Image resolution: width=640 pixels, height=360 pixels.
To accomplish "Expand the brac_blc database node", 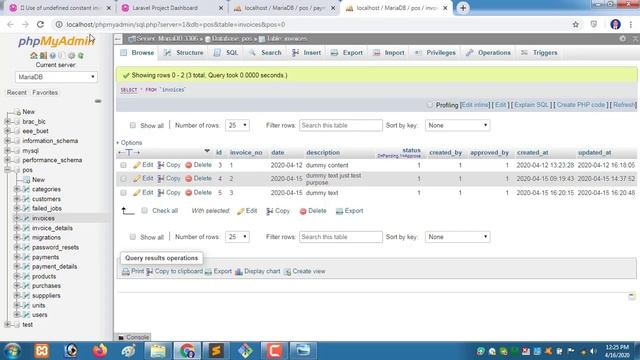I will (x=7, y=121).
